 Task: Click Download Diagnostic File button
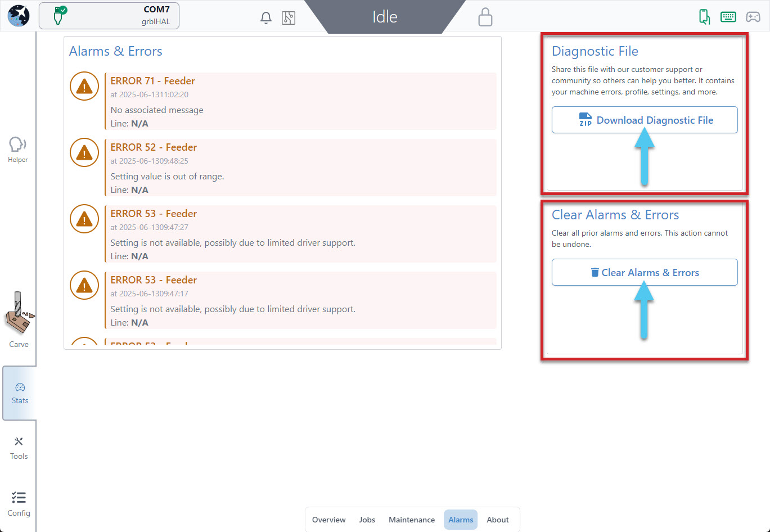[x=645, y=120]
